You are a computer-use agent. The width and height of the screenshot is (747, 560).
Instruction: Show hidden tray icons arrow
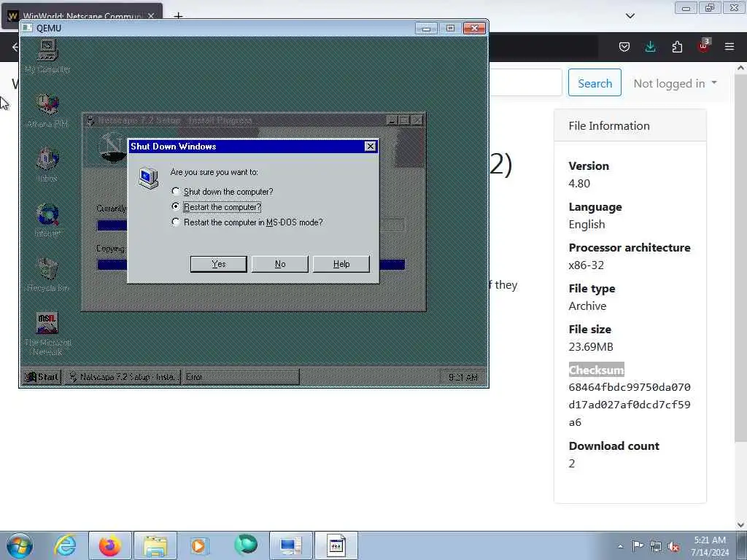pyautogui.click(x=620, y=546)
